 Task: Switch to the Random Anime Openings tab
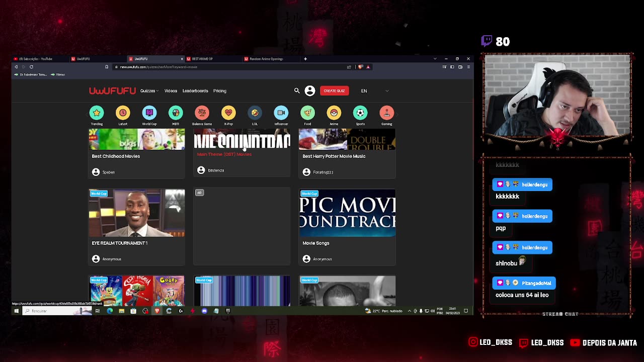click(272, 59)
